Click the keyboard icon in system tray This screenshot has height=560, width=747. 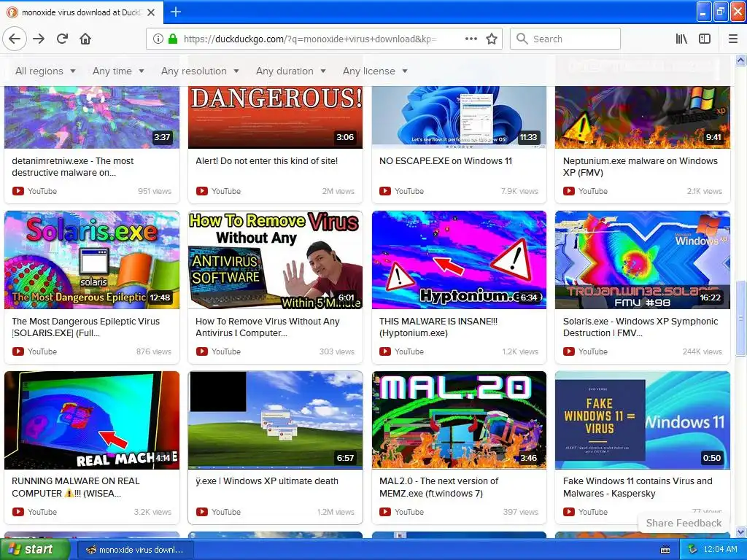click(x=665, y=550)
